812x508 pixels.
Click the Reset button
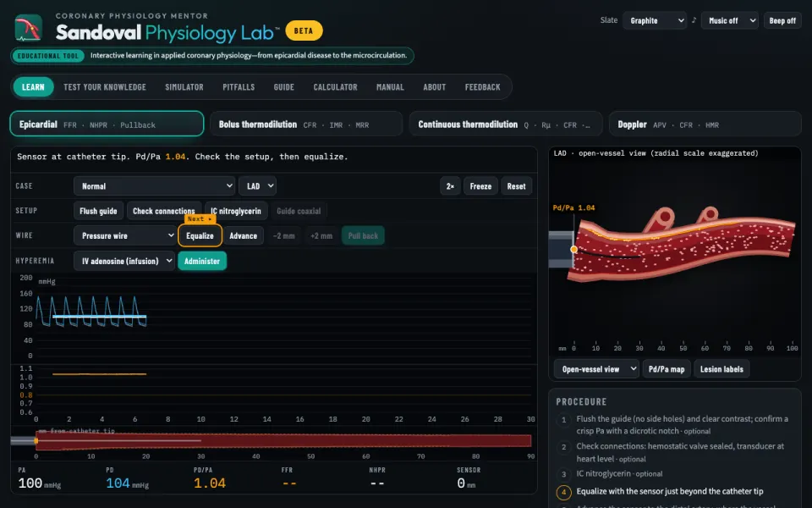point(516,186)
